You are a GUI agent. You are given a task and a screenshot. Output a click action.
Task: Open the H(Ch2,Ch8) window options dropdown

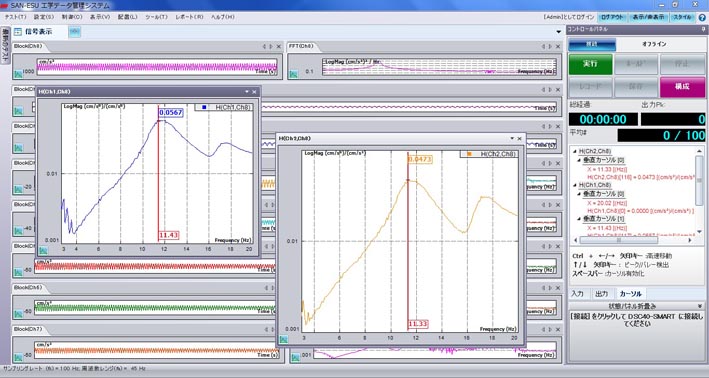coord(512,138)
